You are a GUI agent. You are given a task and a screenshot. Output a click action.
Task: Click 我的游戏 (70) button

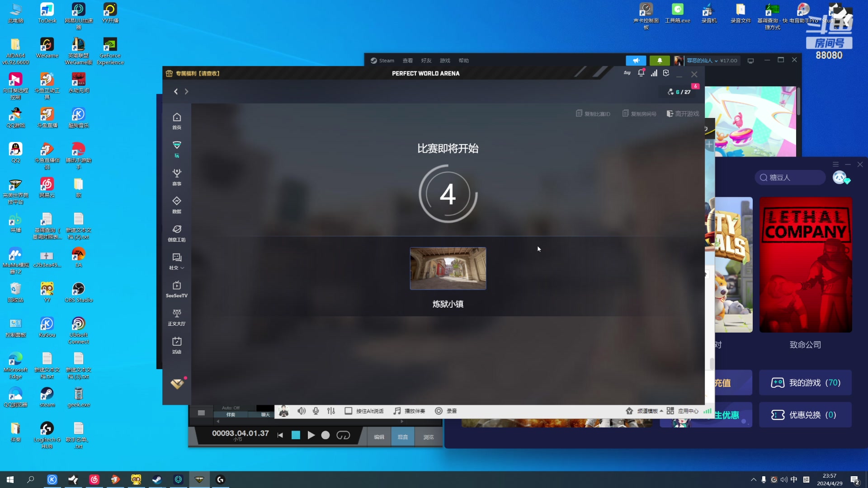click(806, 383)
